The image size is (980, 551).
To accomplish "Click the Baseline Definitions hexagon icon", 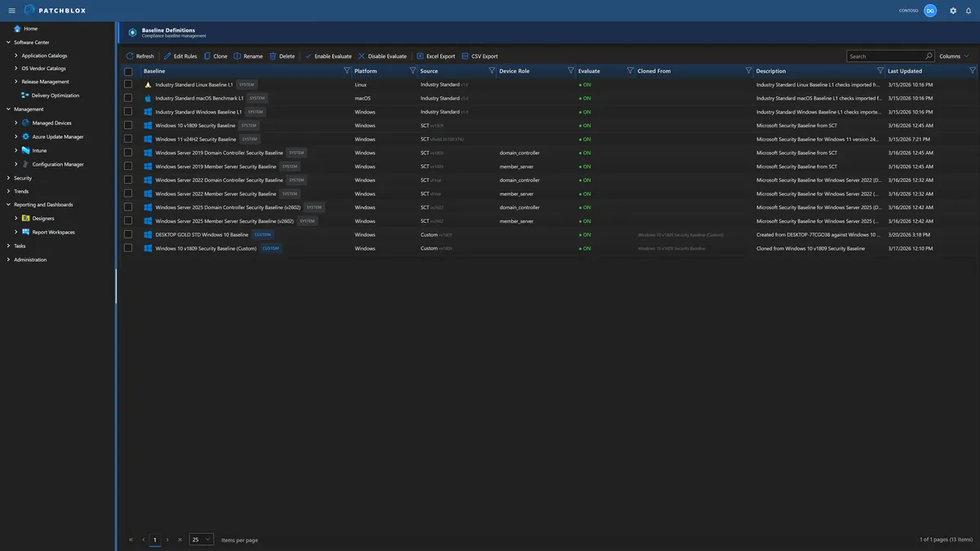I will (x=132, y=33).
